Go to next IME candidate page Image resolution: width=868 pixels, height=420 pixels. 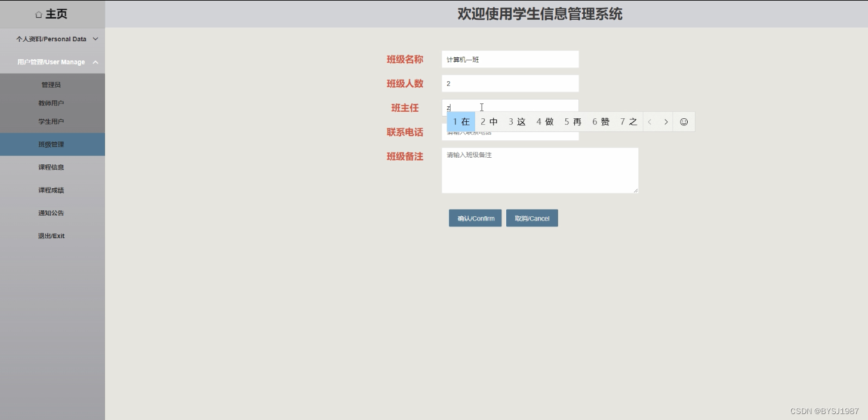666,122
